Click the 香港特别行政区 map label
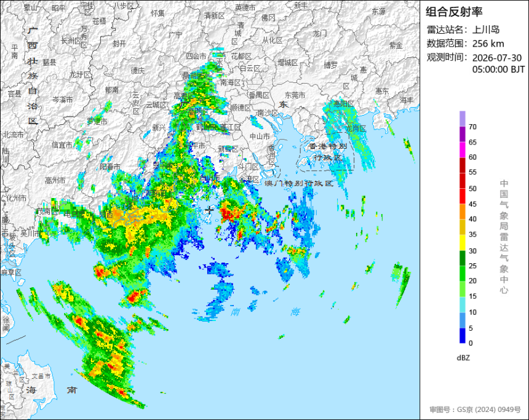The width and height of the screenshot is (529, 420). point(327,152)
